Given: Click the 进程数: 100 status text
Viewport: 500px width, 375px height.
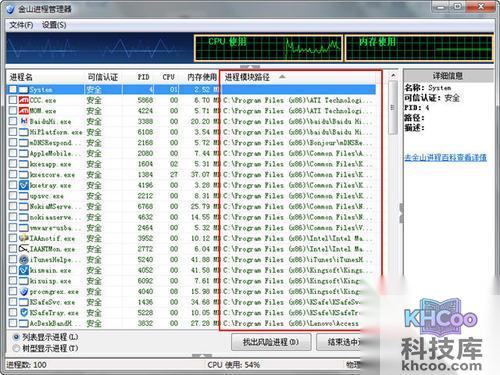Looking at the screenshot, I should point(27,365).
